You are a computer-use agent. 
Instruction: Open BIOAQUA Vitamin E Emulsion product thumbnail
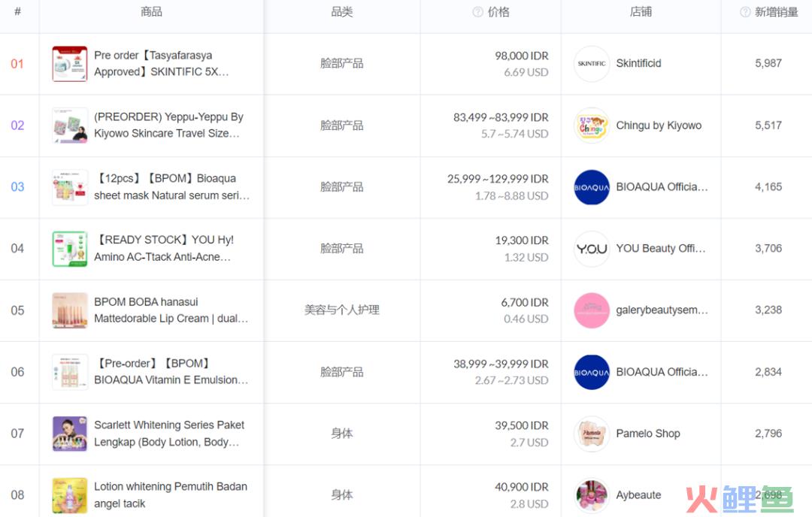tap(70, 372)
